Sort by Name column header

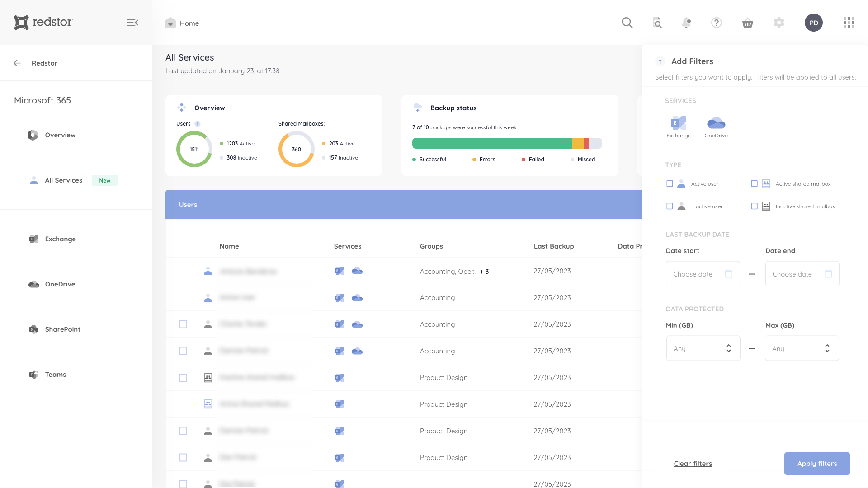point(229,246)
